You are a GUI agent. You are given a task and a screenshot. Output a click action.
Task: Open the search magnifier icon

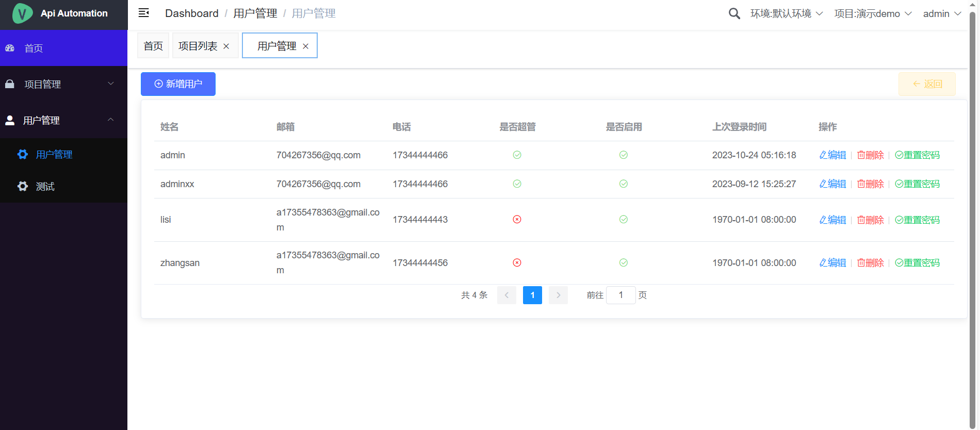(x=734, y=13)
